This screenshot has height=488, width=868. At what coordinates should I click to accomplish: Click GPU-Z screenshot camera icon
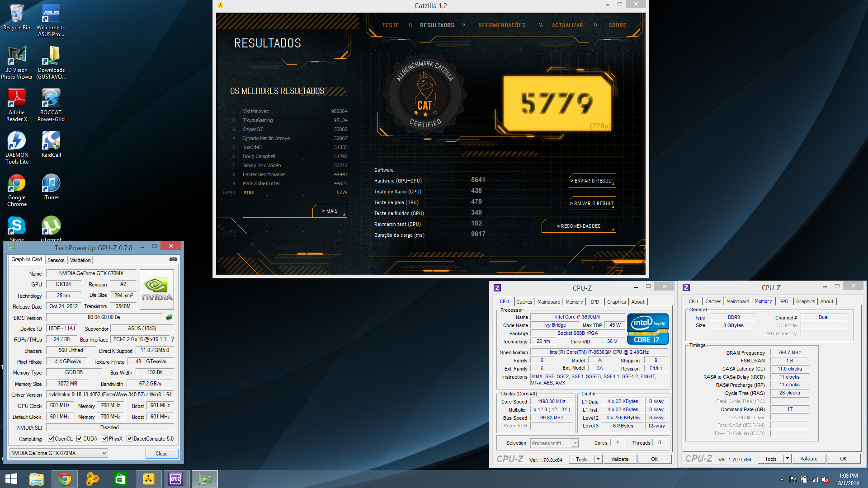click(173, 259)
